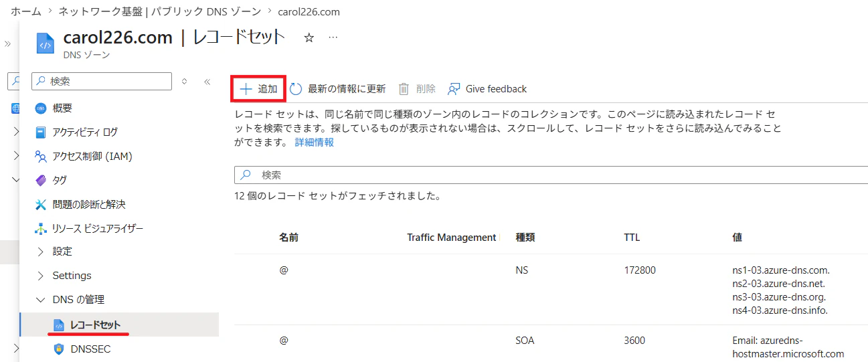Open 概要 overview
Image resolution: width=868 pixels, height=362 pixels.
tap(62, 108)
